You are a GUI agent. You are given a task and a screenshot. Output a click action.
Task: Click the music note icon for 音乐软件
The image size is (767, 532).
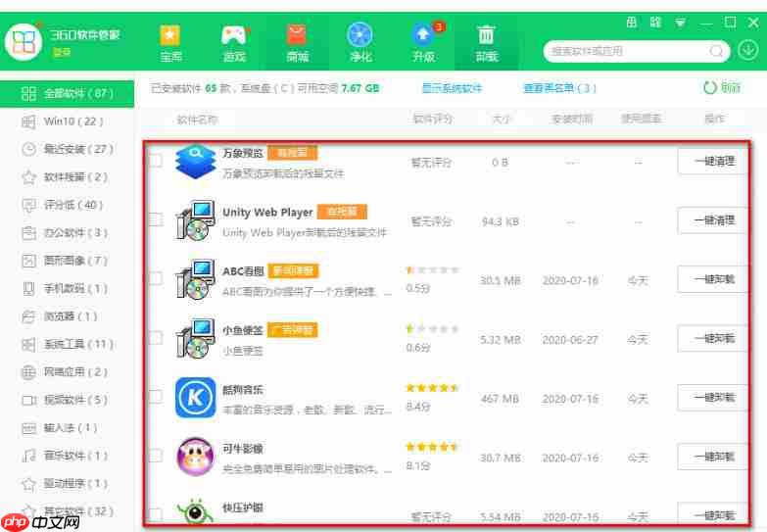(28, 456)
